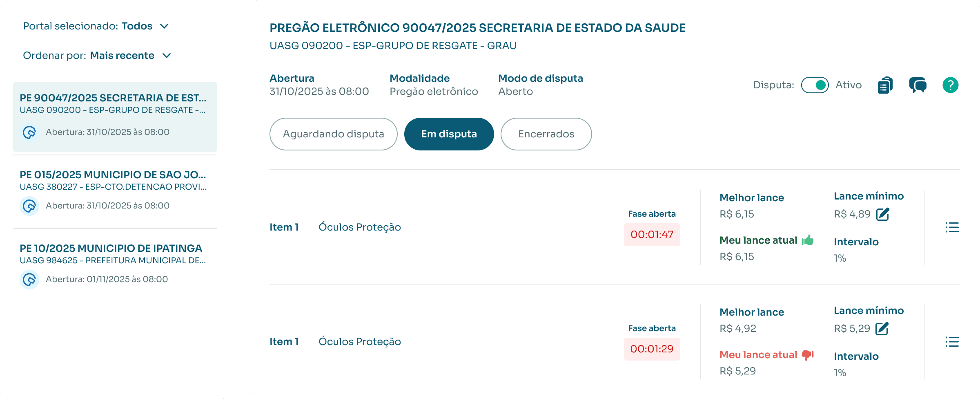Viewport: 980px width, 399px height.
Task: Open the chat messages icon
Action: [x=918, y=85]
